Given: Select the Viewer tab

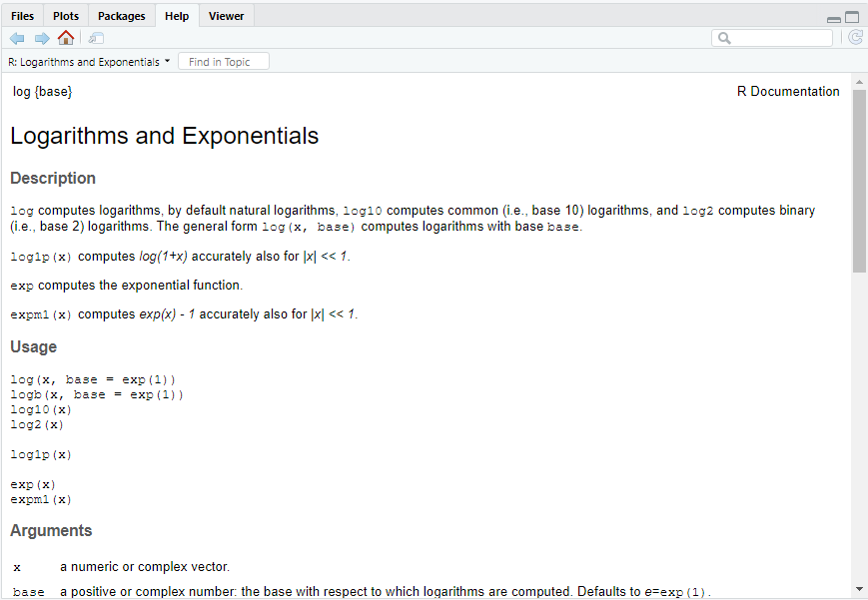Looking at the screenshot, I should (226, 16).
